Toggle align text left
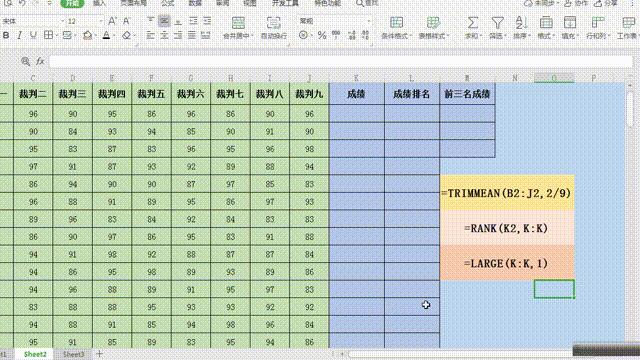Image resolution: width=640 pixels, height=360 pixels. coord(150,36)
